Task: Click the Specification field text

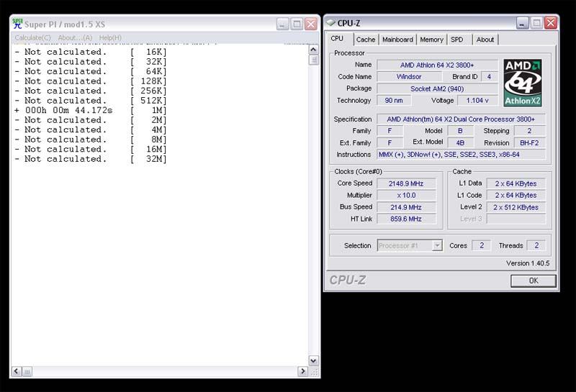Action: pos(461,119)
